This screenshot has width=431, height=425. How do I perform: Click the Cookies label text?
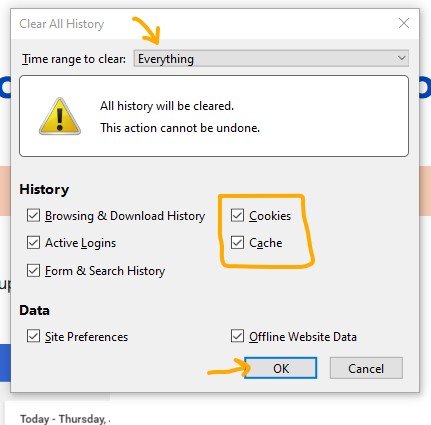(270, 216)
